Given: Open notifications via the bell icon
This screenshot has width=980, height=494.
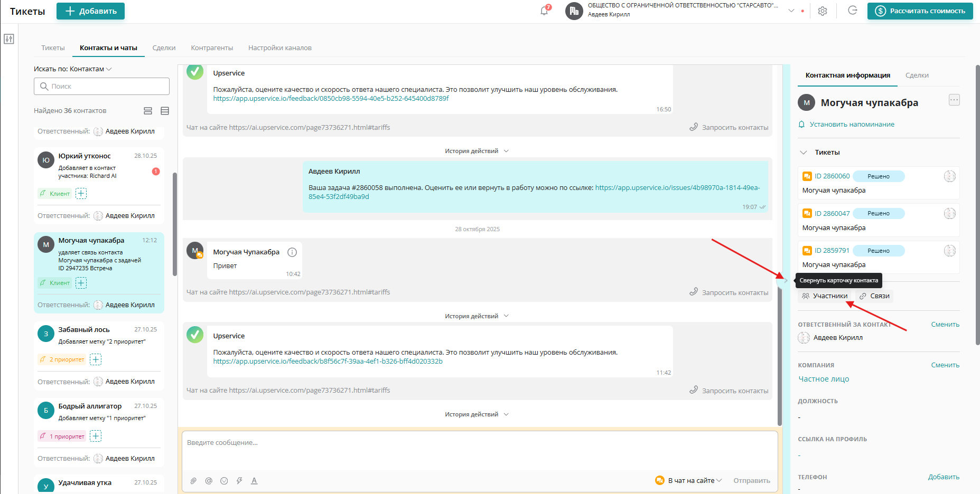Looking at the screenshot, I should (544, 10).
